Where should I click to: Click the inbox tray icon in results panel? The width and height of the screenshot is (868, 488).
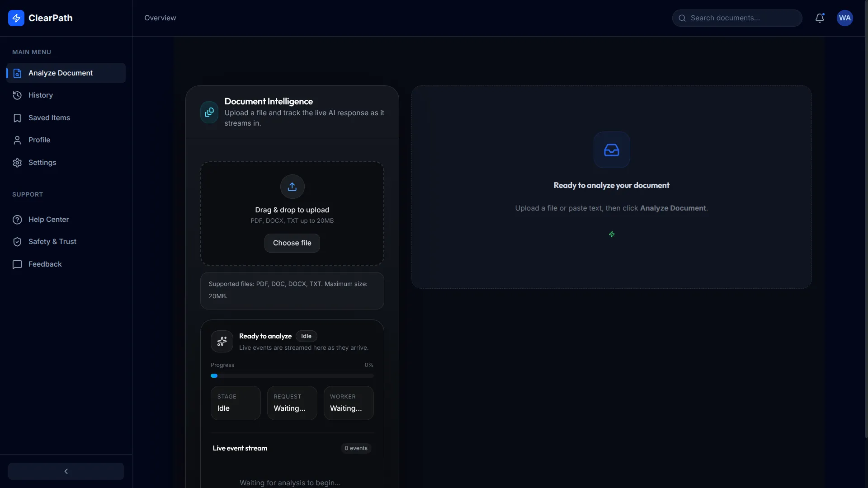pyautogui.click(x=612, y=150)
